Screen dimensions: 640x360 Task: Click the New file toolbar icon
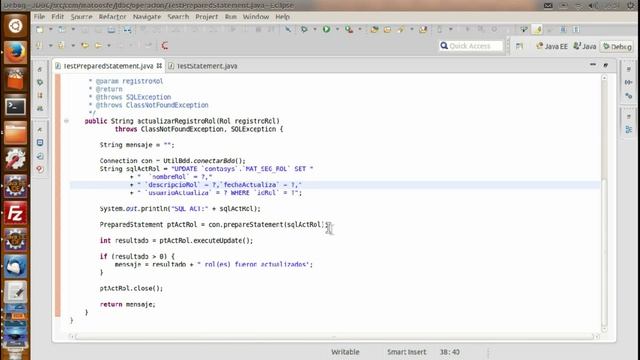[40, 29]
